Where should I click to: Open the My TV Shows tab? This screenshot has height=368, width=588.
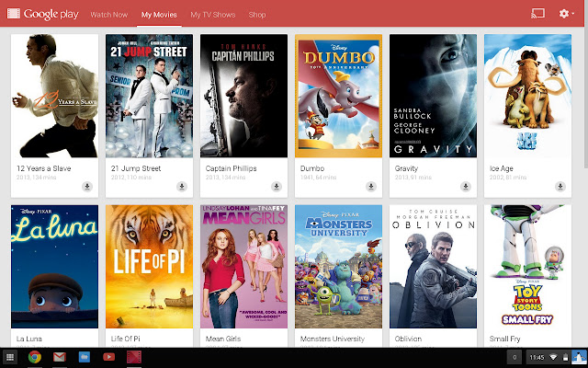pos(213,16)
